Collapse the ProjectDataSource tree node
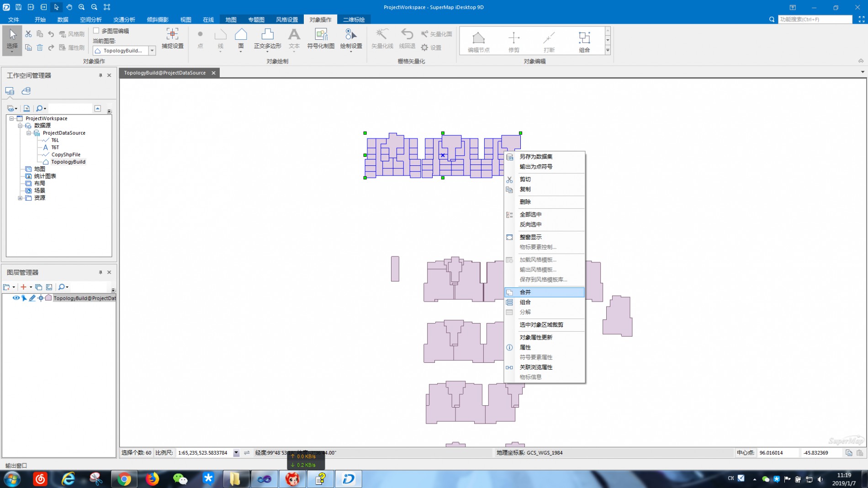Screen dimensions: 868x488 (28, 133)
